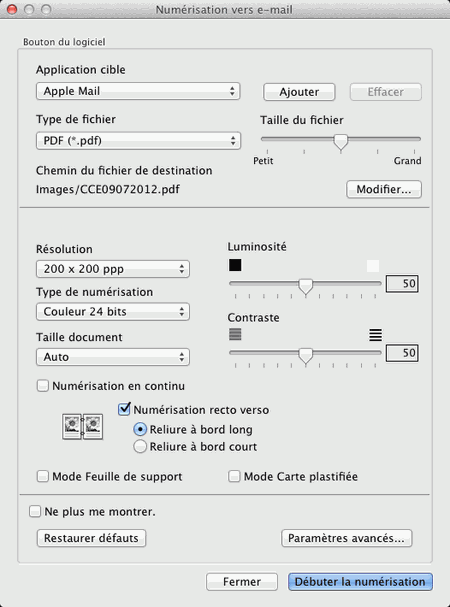Click the white bright-brightness icon under Luminosité

pyautogui.click(x=373, y=266)
